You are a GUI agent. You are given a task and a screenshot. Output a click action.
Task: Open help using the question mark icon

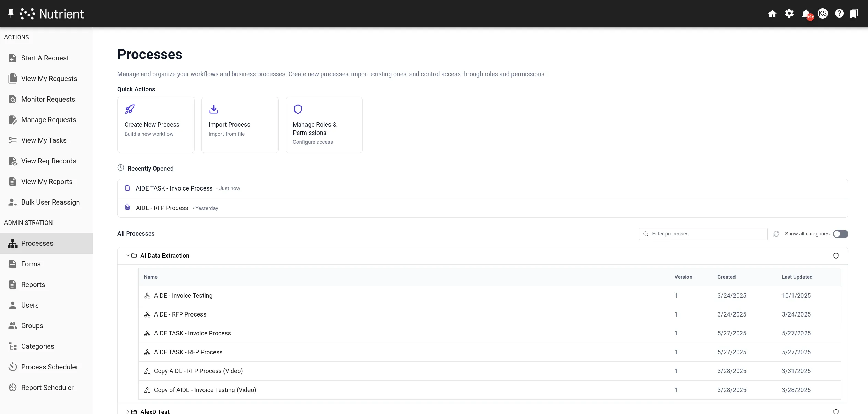coord(840,13)
